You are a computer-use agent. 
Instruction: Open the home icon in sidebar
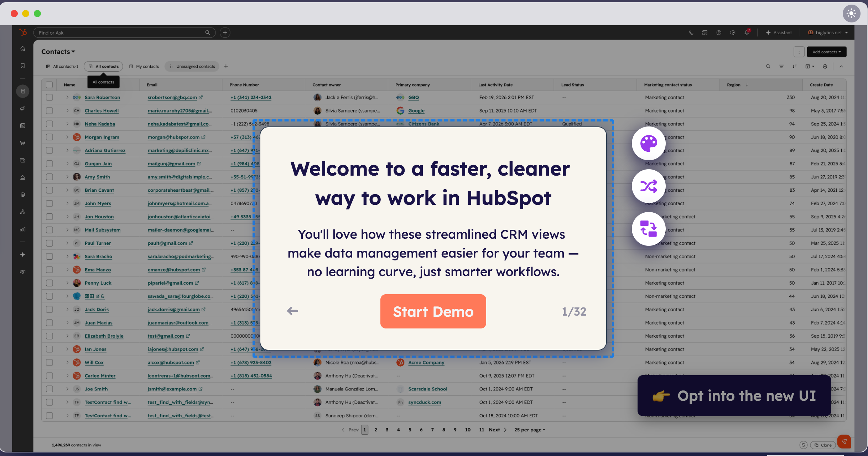point(23,48)
